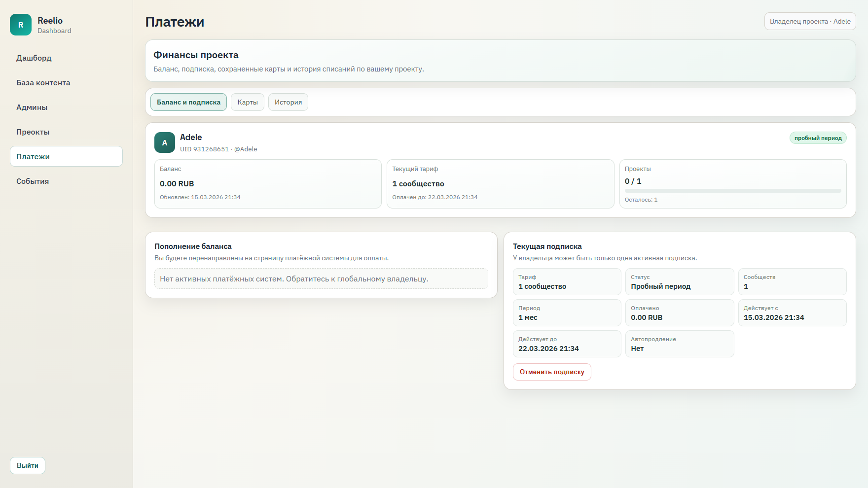The image size is (868, 488).
Task: Navigate to Преокты in sidebar
Action: pyautogui.click(x=33, y=132)
